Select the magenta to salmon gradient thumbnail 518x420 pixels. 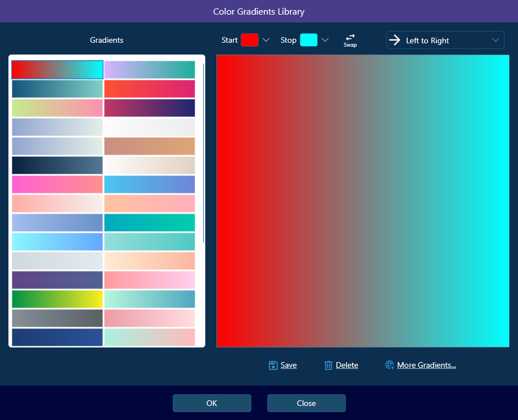click(57, 184)
